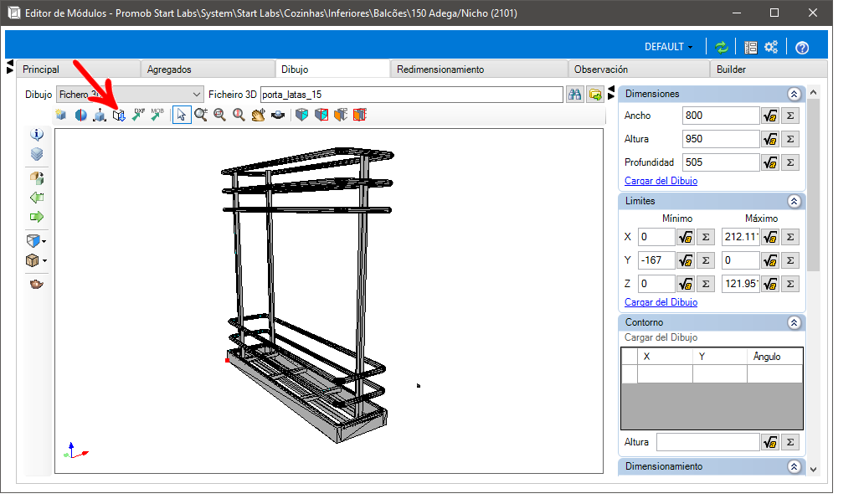Open the help question mark icon
Screen dimensions: 864x504
point(802,48)
